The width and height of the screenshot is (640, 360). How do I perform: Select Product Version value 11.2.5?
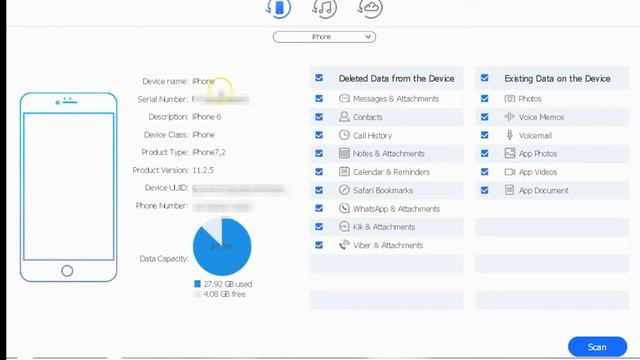(203, 170)
